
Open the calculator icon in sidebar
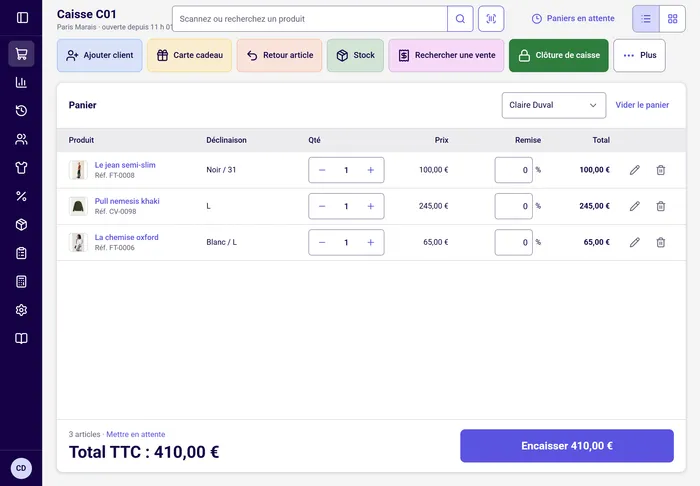click(x=21, y=282)
